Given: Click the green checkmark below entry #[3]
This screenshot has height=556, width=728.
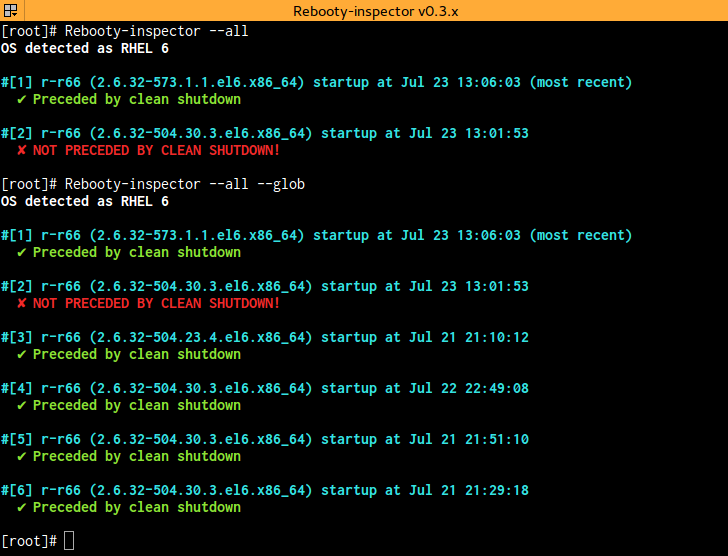Looking at the screenshot, I should tap(21, 355).
